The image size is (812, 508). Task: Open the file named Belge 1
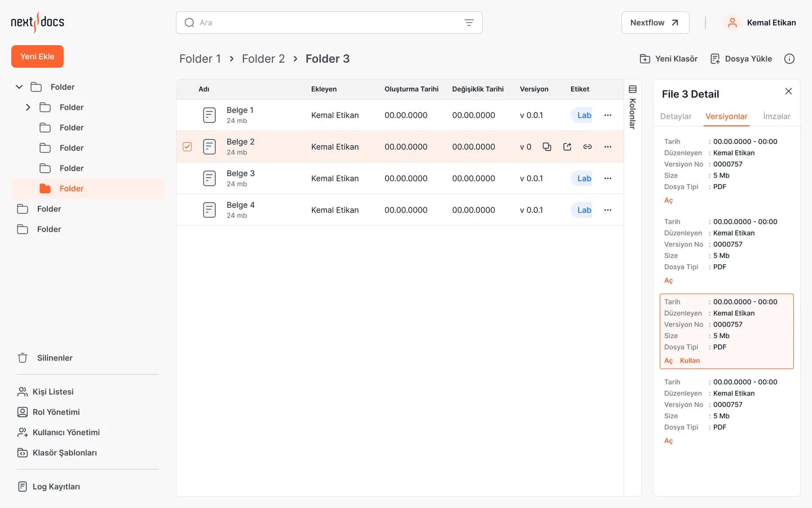(240, 110)
